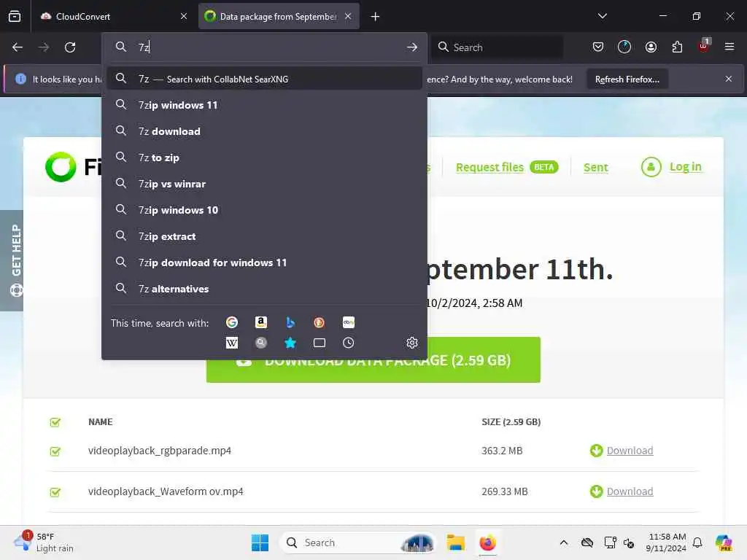Screen dimensions: 747x560
Task: Open a new tab with plus button
Action: pyautogui.click(x=376, y=17)
